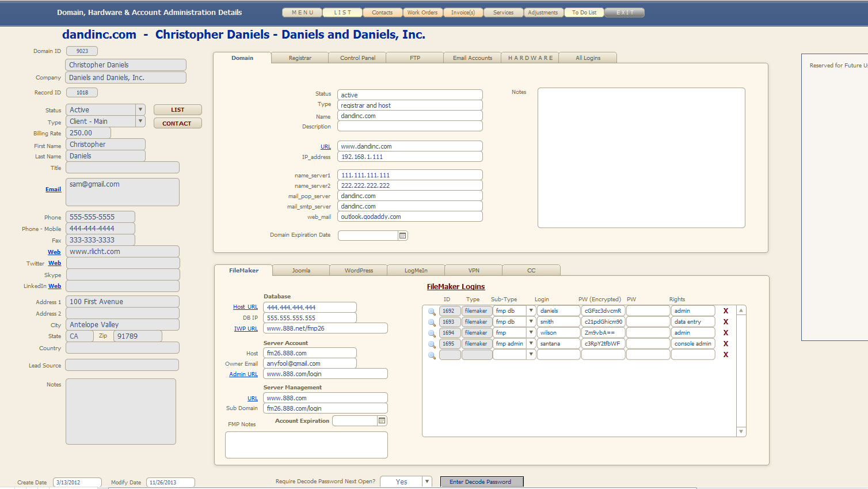Open magnifier for login ID 1693
Viewport: 868px width, 489px height.
click(x=432, y=322)
